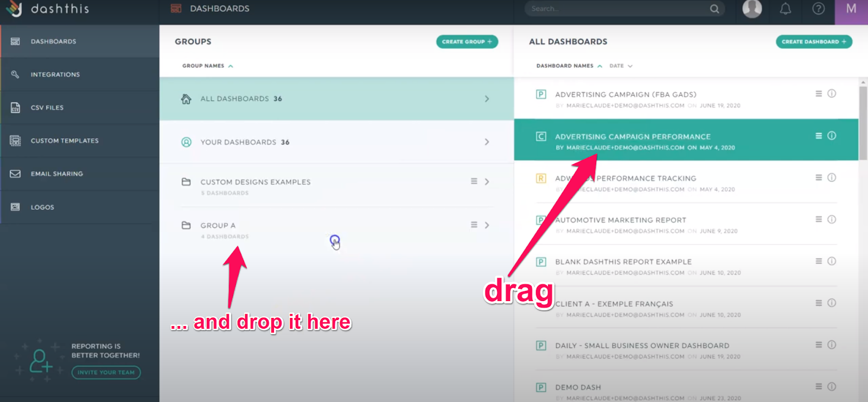The image size is (868, 402).
Task: Click the Create Dashboard button
Action: click(814, 42)
